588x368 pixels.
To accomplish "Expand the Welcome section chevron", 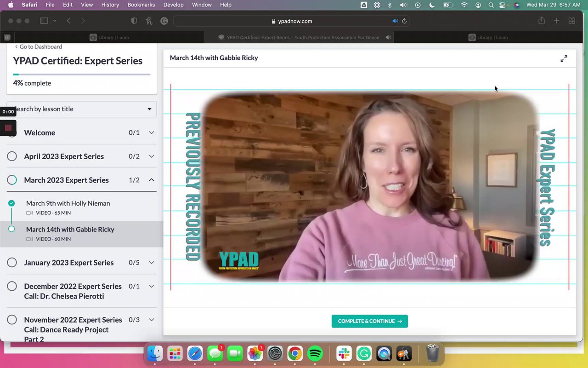I will (x=151, y=132).
